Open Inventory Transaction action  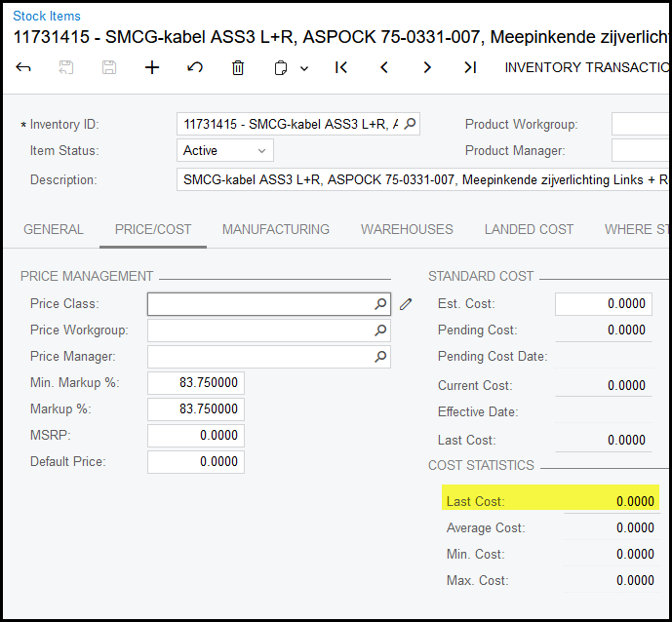pyautogui.click(x=585, y=67)
